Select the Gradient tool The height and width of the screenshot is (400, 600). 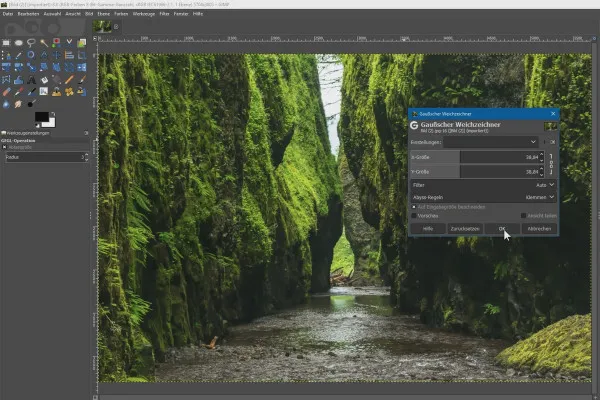pyautogui.click(x=56, y=80)
